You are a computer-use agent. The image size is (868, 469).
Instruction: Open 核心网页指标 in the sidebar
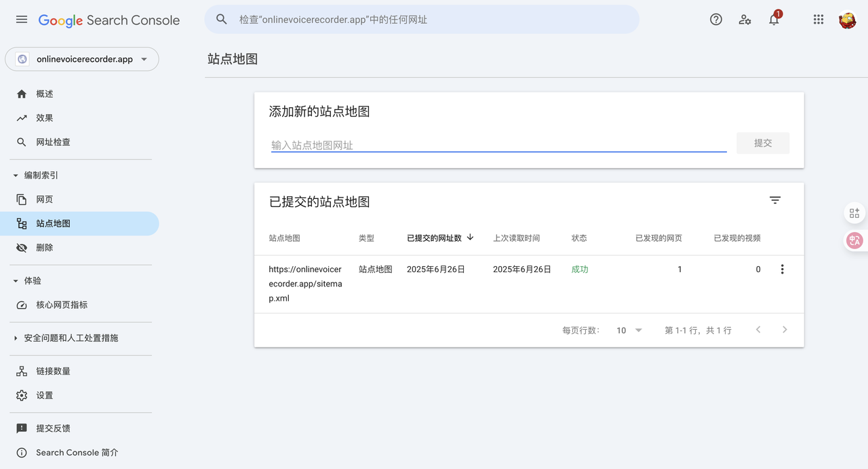tap(61, 305)
